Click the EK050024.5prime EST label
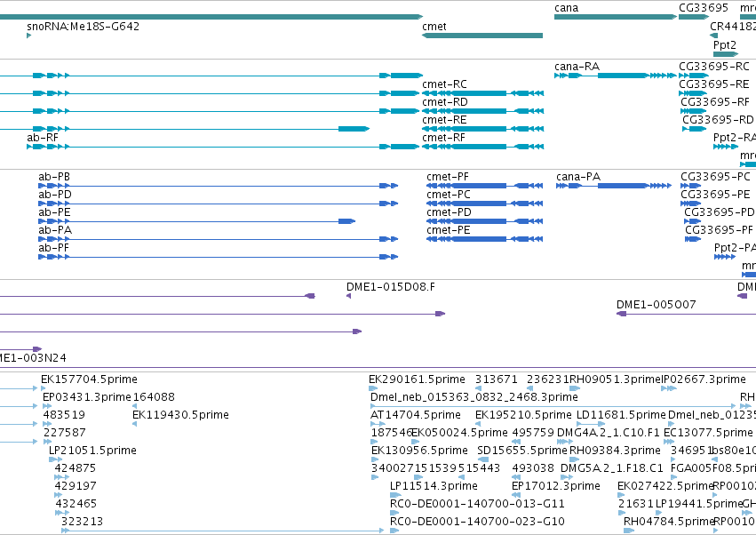 point(459,433)
